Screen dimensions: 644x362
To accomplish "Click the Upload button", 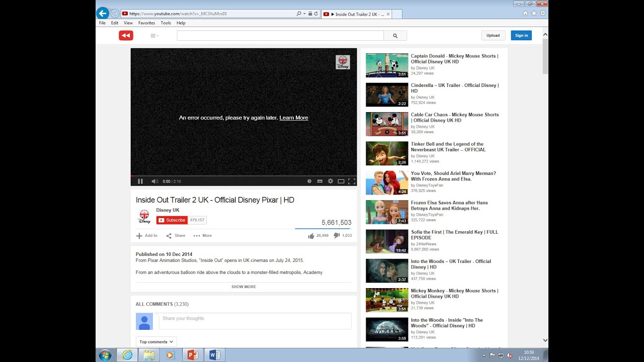I will [493, 36].
